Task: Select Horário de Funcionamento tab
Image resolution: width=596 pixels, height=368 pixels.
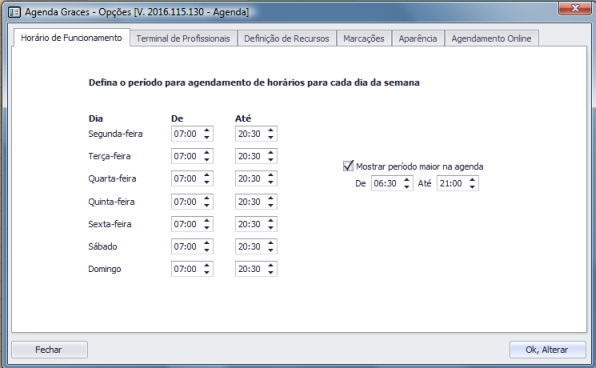Action: pos(71,38)
